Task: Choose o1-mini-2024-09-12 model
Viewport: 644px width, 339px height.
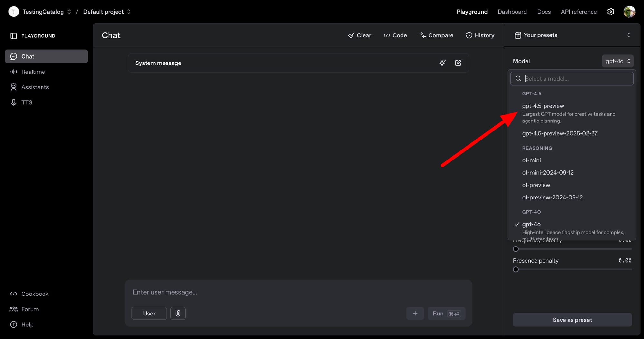Action: coord(572,173)
